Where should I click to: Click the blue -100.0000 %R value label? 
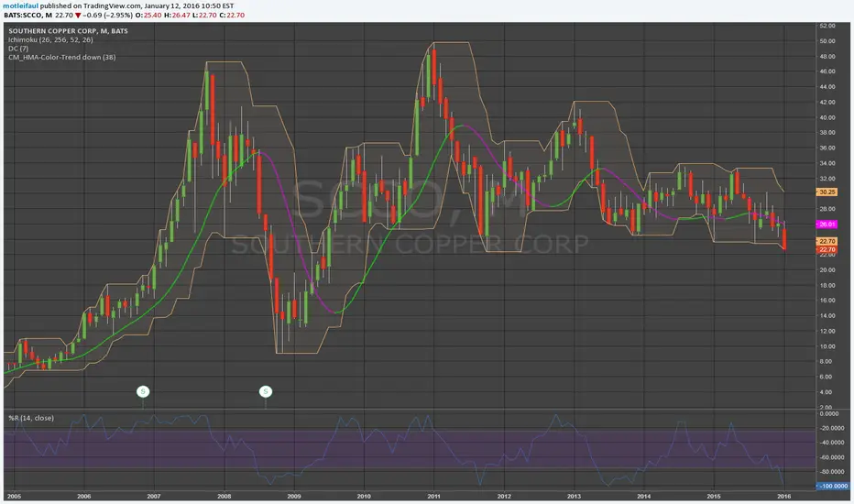(x=832, y=486)
